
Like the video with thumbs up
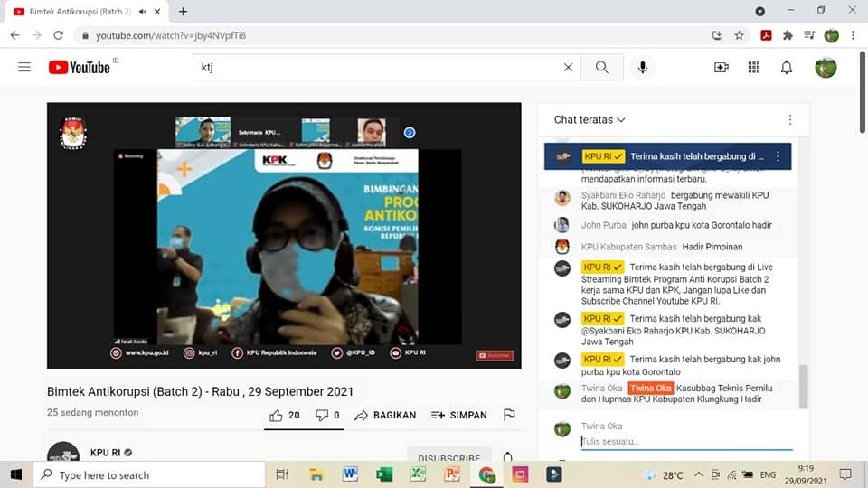(284, 415)
